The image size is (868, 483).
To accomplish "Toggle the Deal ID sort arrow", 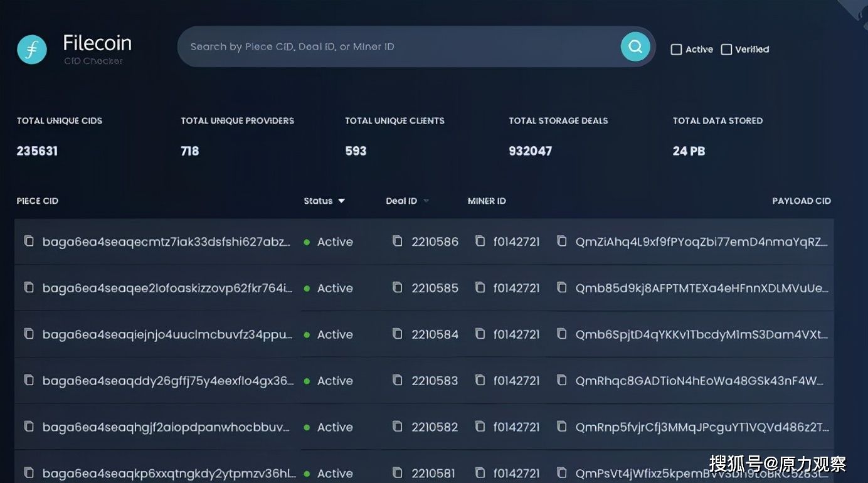I will point(426,201).
